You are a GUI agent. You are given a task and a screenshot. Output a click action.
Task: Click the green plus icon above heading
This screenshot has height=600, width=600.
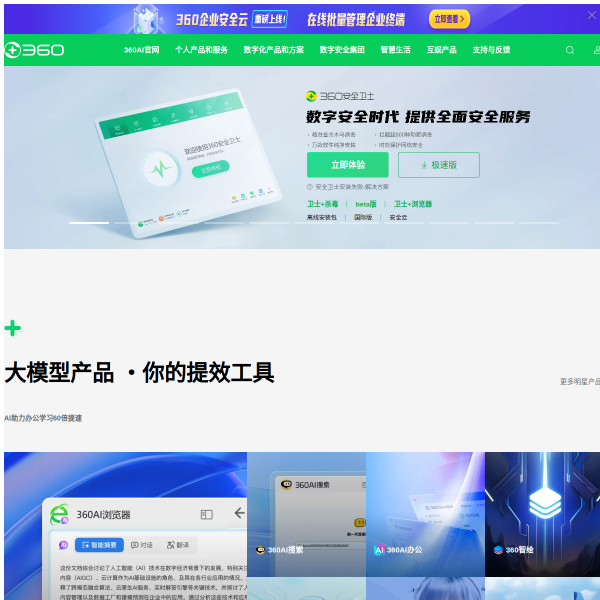tap(13, 328)
